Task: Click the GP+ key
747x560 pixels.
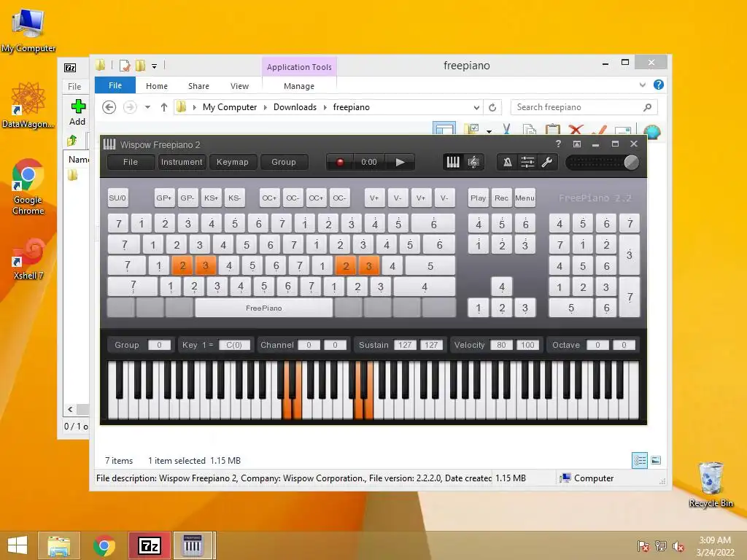Action: point(164,198)
